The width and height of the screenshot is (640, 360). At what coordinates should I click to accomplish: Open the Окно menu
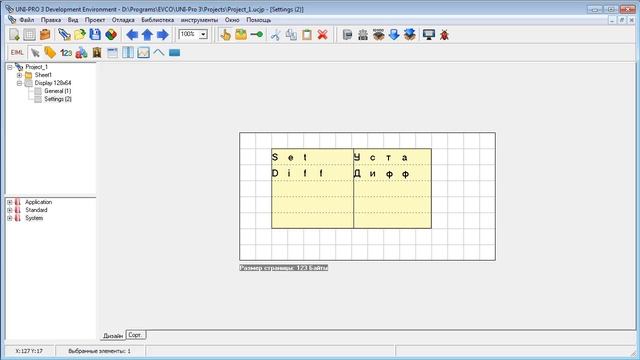(x=232, y=20)
